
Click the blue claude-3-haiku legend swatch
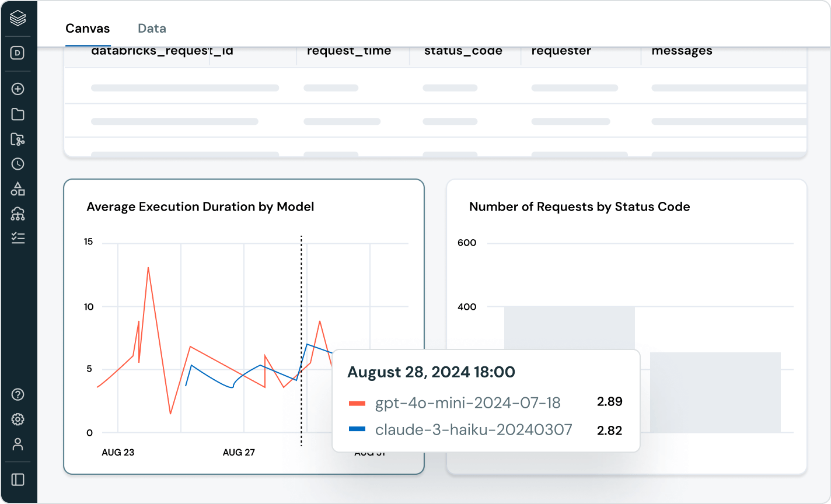coord(357,429)
